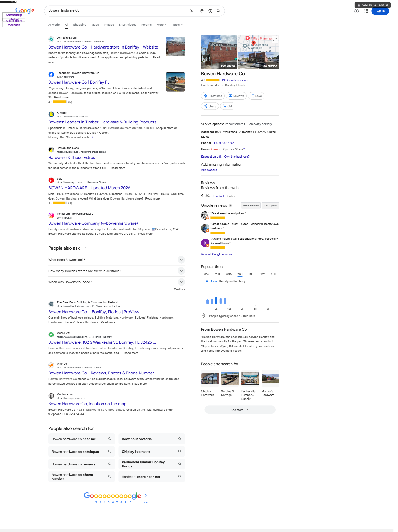Expand See more related places
Viewport: 398px width, 532px height.
[240, 410]
